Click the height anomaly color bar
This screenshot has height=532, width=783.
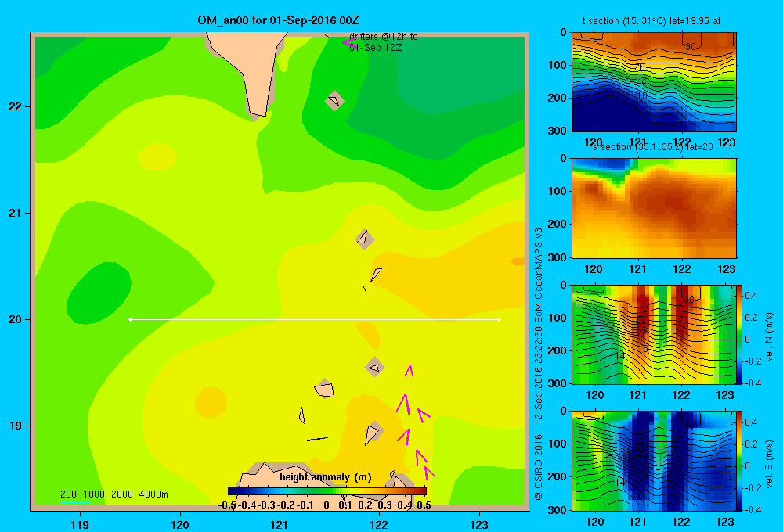coord(327,491)
